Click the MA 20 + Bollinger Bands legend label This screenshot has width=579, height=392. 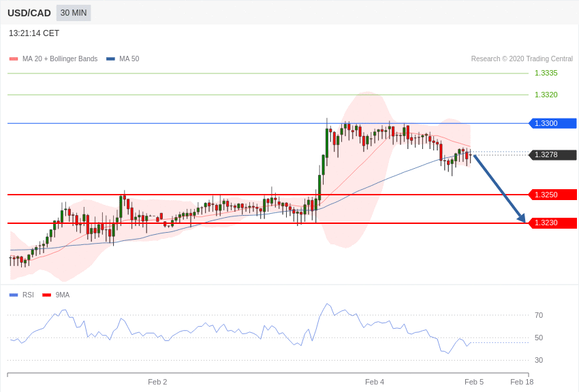click(x=60, y=59)
